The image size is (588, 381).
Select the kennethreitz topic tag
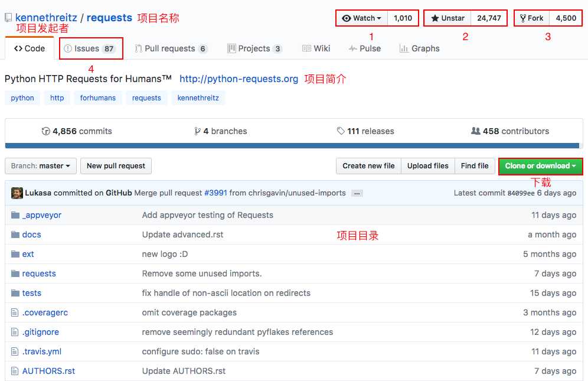pos(198,98)
